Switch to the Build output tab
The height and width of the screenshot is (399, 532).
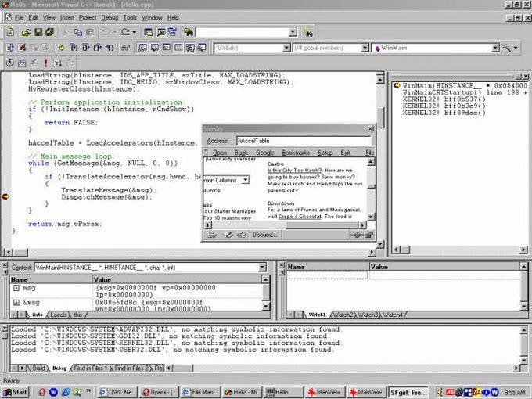point(38,368)
